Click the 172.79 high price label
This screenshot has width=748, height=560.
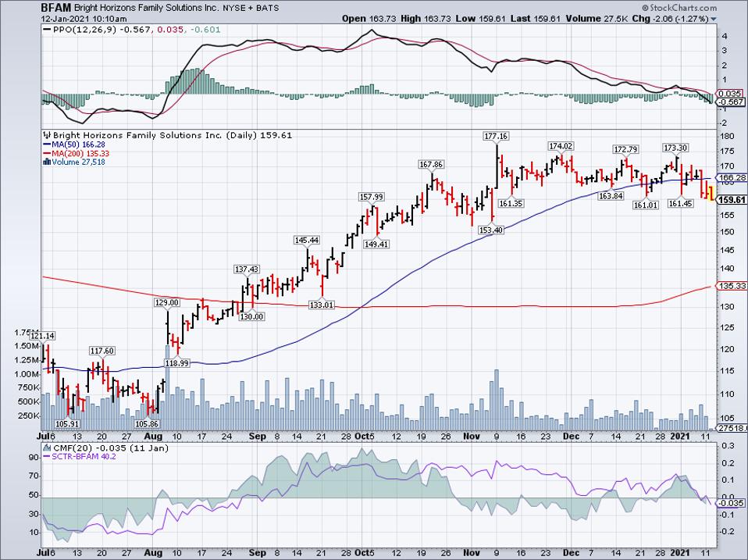625,150
